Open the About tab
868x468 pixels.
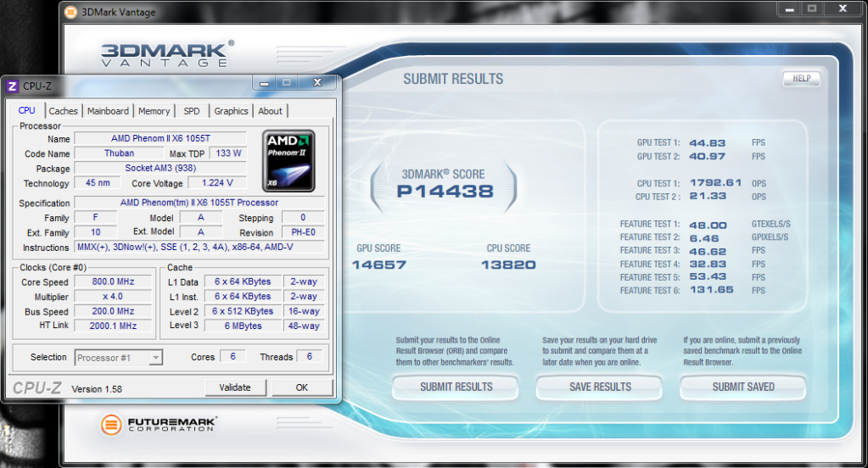click(270, 110)
